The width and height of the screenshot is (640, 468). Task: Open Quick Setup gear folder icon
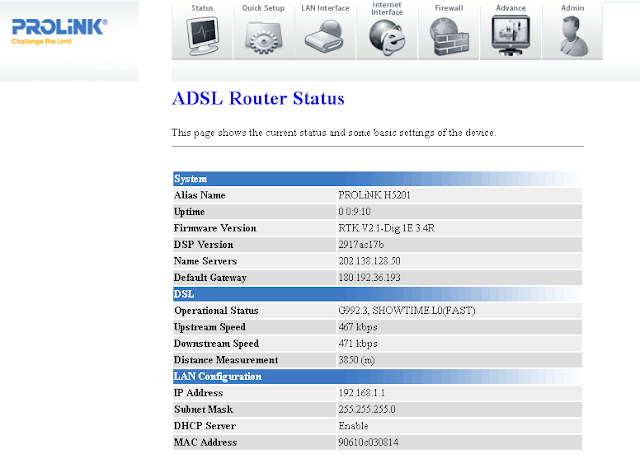coord(263,38)
